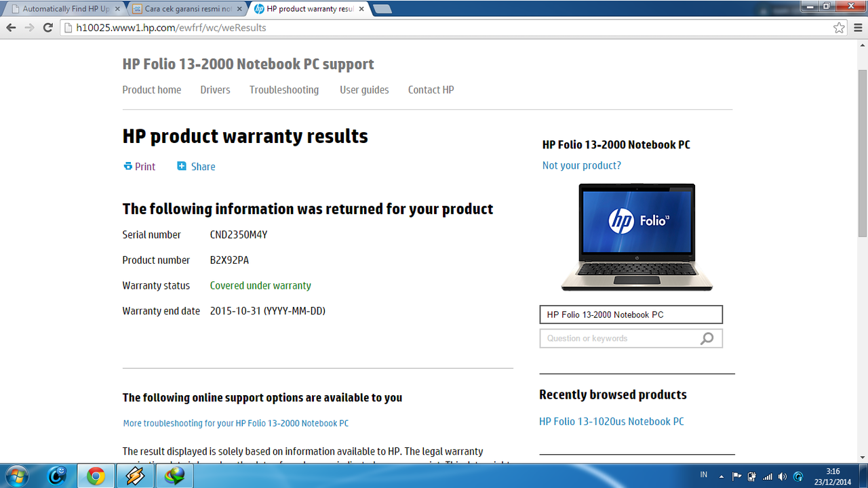Click the browser forward arrow
Screen dimensions: 868x488
(x=29, y=28)
